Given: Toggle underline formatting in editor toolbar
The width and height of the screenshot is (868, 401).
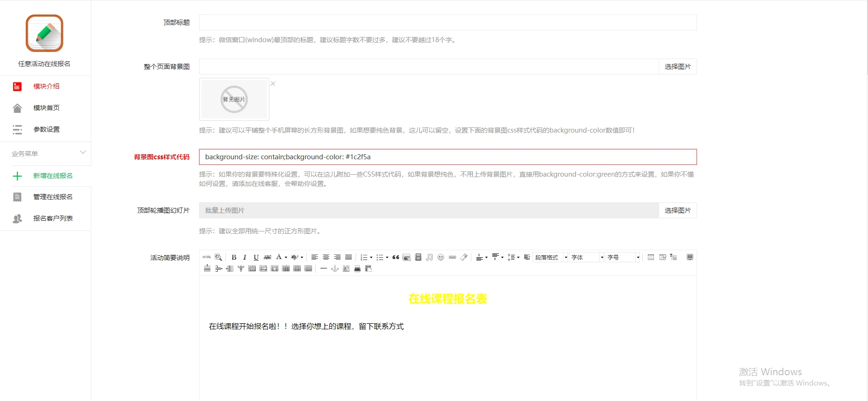Looking at the screenshot, I should click(x=256, y=257).
